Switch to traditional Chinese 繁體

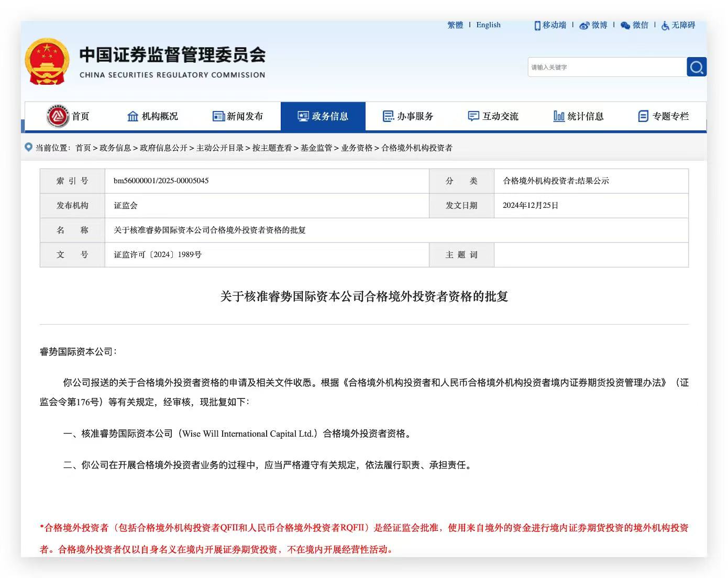tap(455, 25)
